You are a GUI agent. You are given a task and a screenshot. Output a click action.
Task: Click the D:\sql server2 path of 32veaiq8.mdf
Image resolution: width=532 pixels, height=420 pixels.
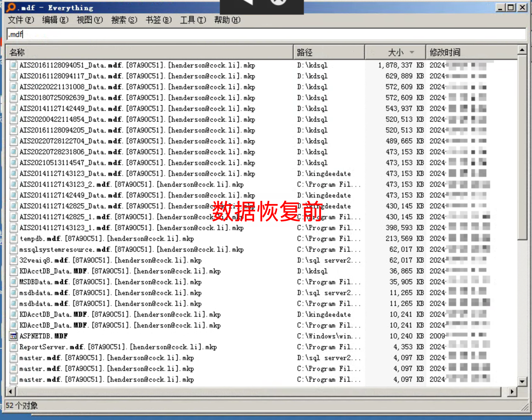point(329,260)
